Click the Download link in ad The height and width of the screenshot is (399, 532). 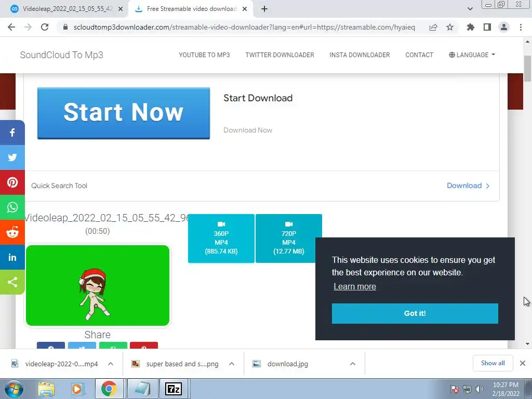tap(468, 185)
